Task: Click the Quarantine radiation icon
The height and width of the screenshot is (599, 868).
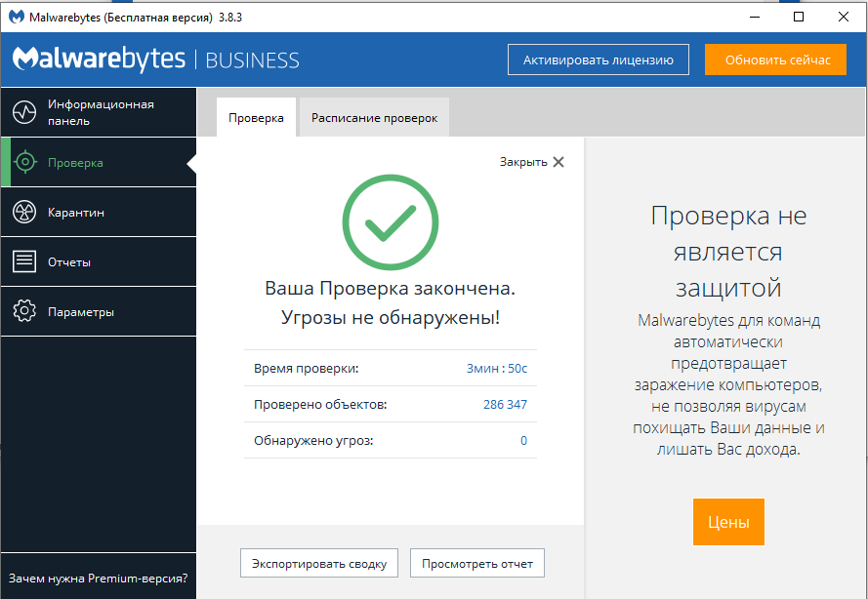Action: tap(24, 213)
